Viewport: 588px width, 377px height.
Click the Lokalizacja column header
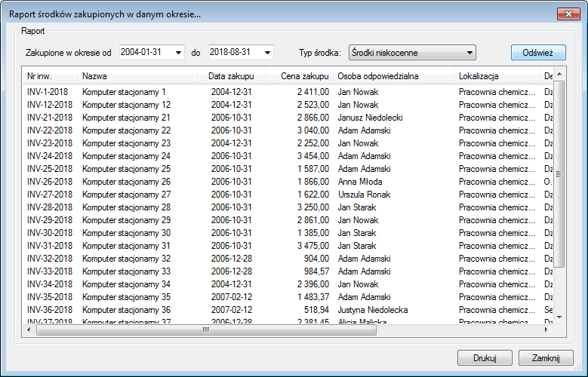click(497, 76)
